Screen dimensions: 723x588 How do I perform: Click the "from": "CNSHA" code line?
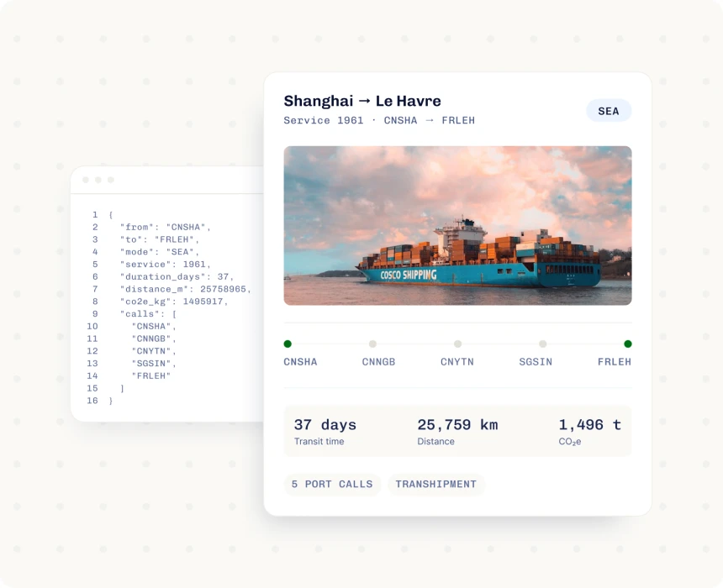point(165,227)
